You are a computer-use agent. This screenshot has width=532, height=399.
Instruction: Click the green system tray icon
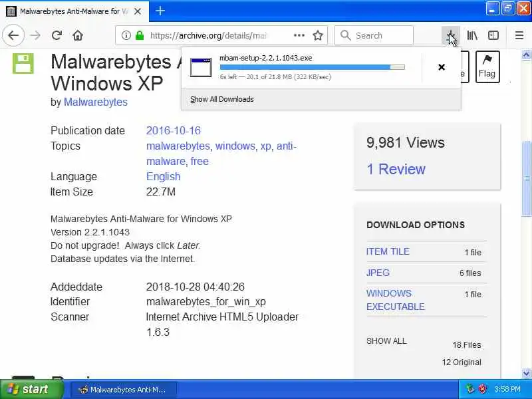(470, 389)
